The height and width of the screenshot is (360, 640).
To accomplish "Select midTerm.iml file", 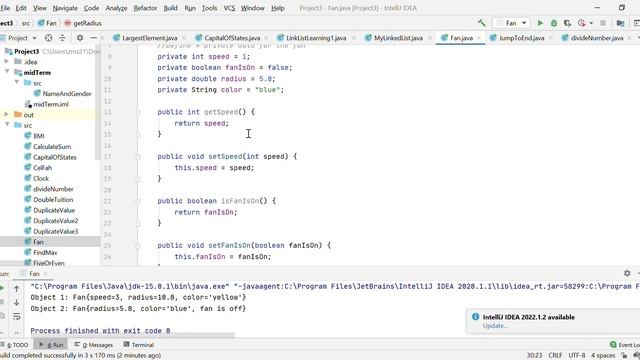I will 51,104.
